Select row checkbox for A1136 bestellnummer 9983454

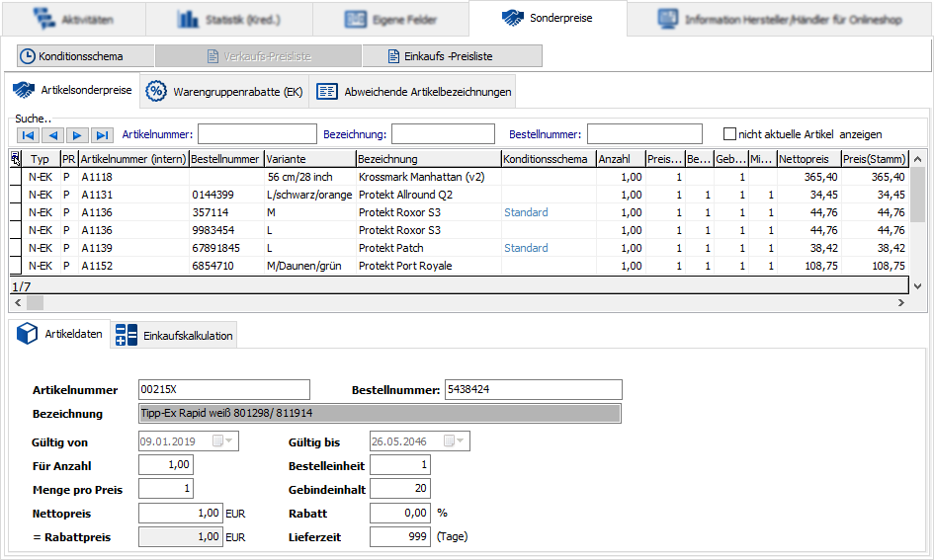(16, 230)
